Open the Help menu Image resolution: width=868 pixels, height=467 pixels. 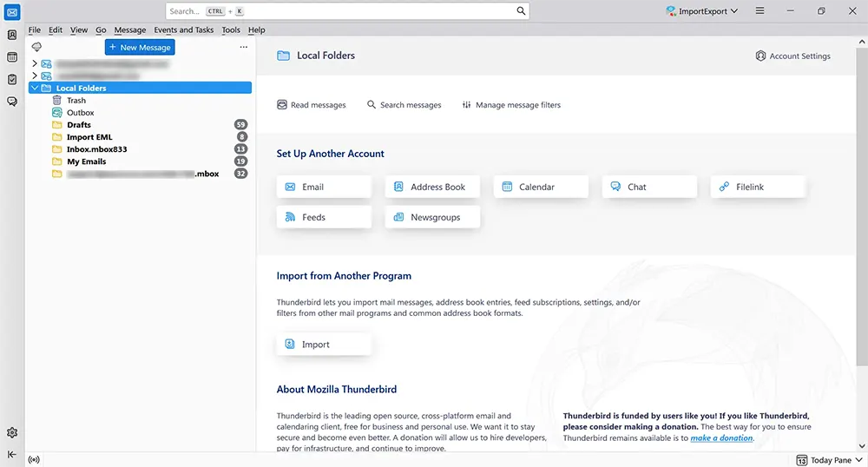click(256, 30)
